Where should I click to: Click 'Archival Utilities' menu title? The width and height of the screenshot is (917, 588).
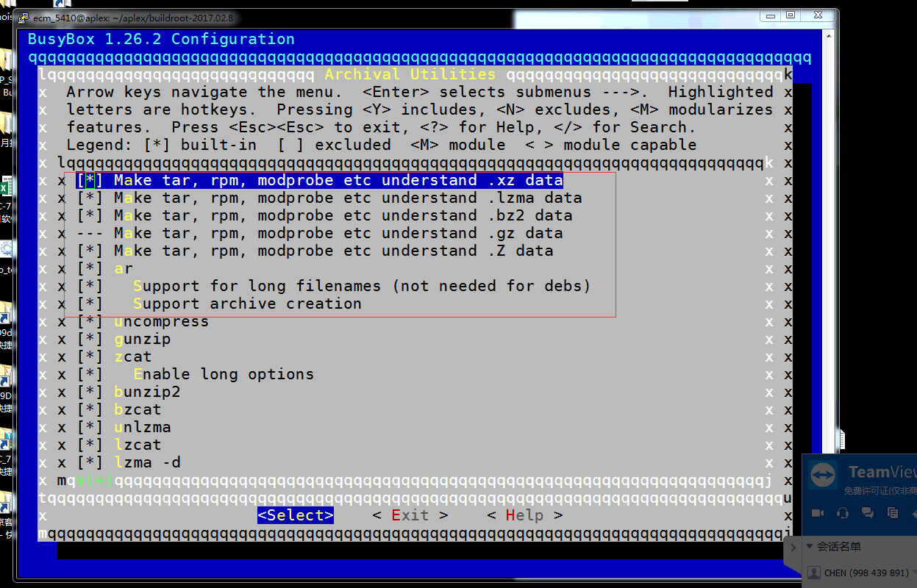[x=410, y=74]
